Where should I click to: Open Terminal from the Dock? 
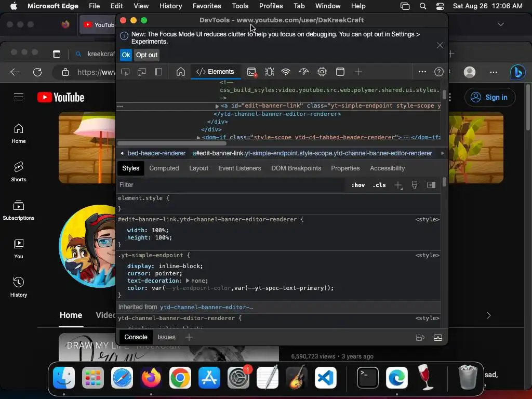pos(367,378)
